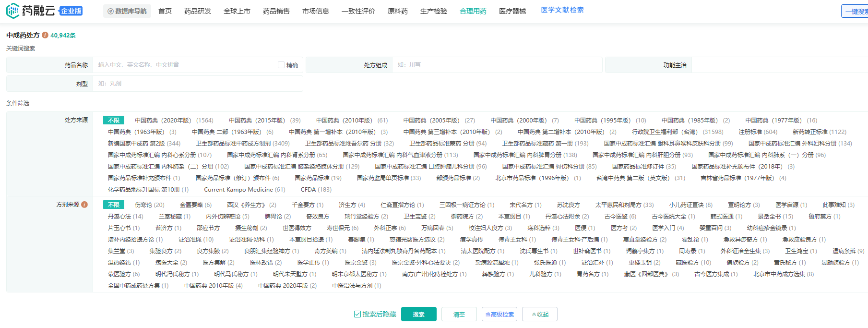Open 数据库导航 compass navigation button
This screenshot has width=868, height=328.
click(x=127, y=11)
